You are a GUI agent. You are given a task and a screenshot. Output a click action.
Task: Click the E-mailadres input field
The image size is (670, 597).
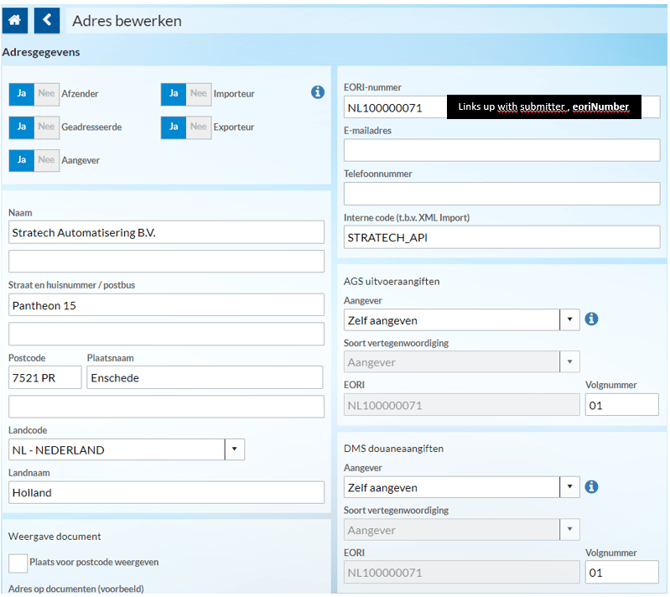pos(502,150)
